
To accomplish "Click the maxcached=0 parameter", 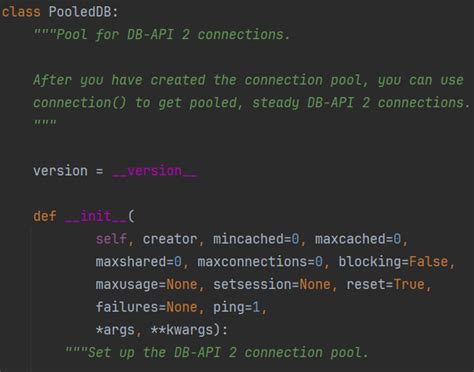I will [x=358, y=239].
